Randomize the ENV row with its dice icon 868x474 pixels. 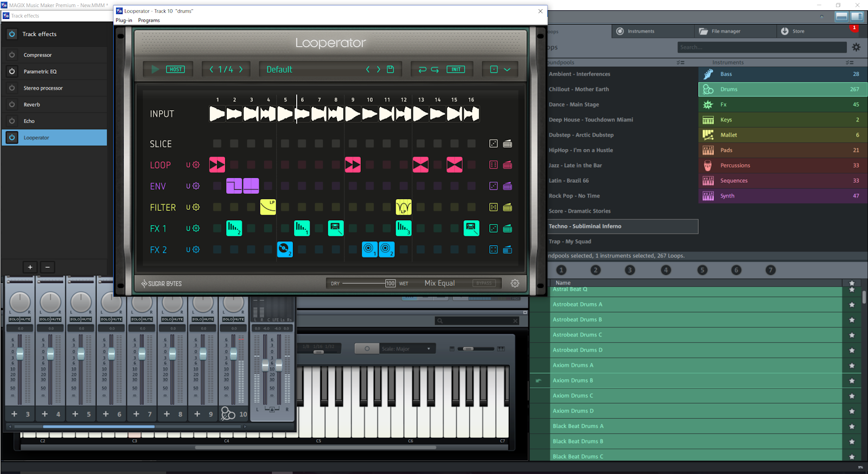[x=493, y=186]
